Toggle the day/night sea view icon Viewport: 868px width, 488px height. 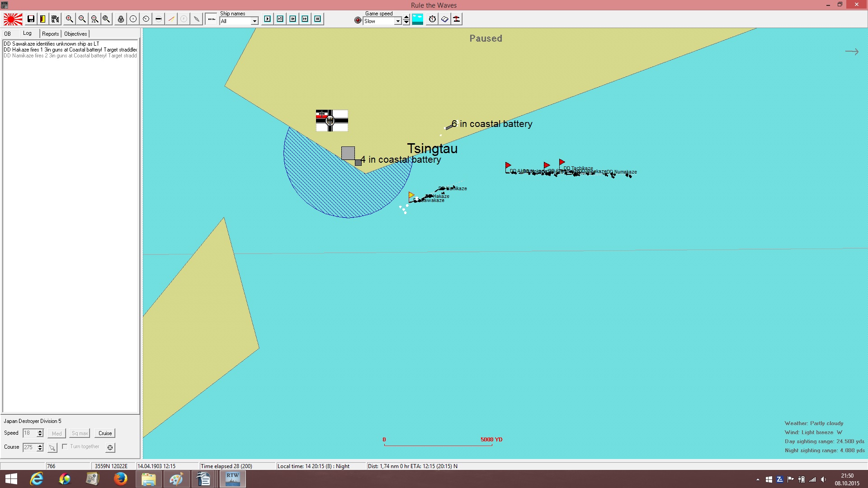[x=418, y=19]
